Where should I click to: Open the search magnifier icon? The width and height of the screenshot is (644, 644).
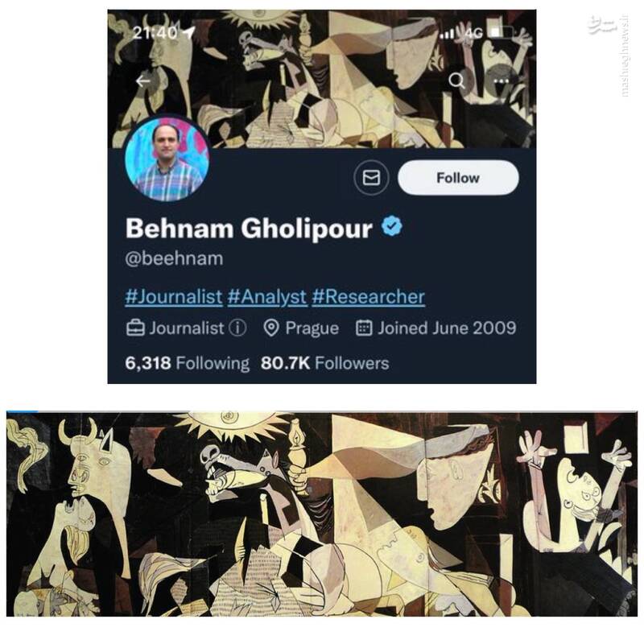pos(457,80)
